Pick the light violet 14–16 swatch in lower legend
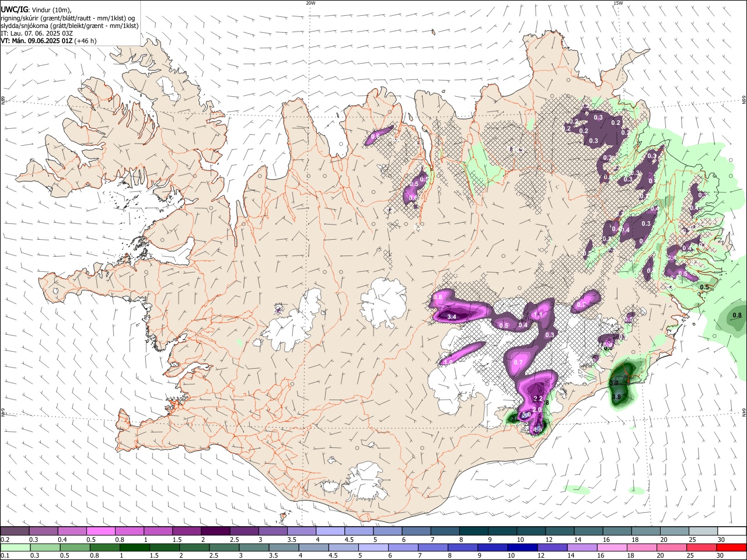The width and height of the screenshot is (747, 560). (x=582, y=547)
